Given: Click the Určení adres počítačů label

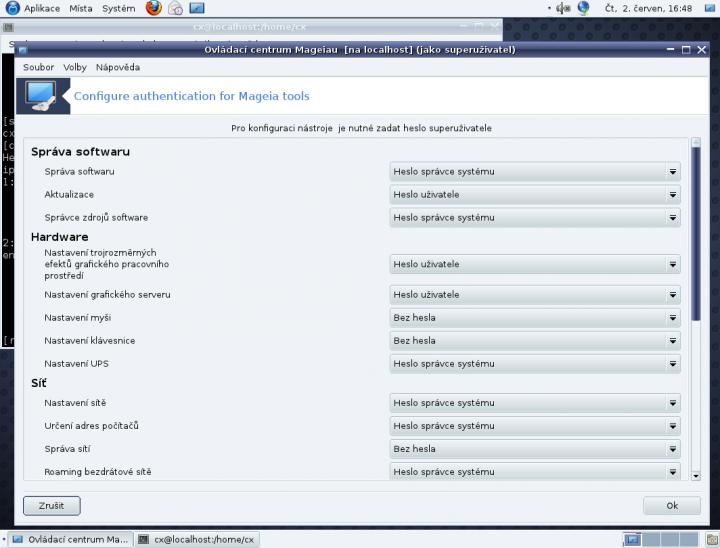Looking at the screenshot, I should [x=91, y=426].
